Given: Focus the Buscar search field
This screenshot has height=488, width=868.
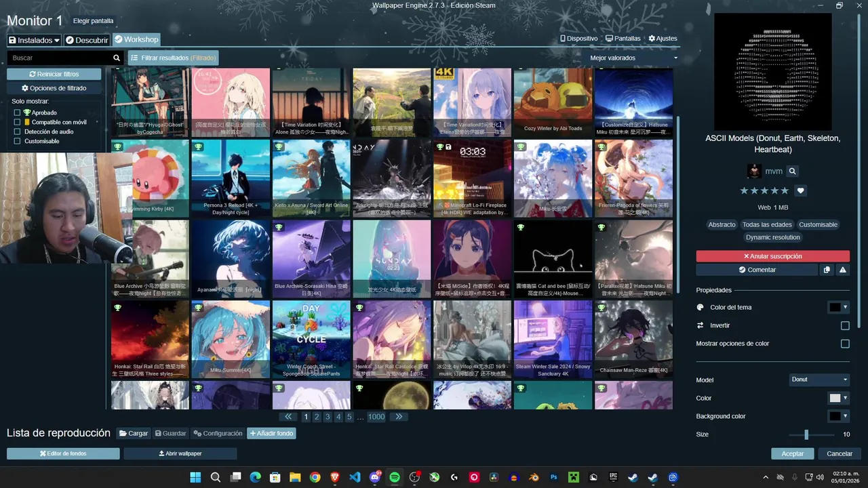Looking at the screenshot, I should click(60, 58).
